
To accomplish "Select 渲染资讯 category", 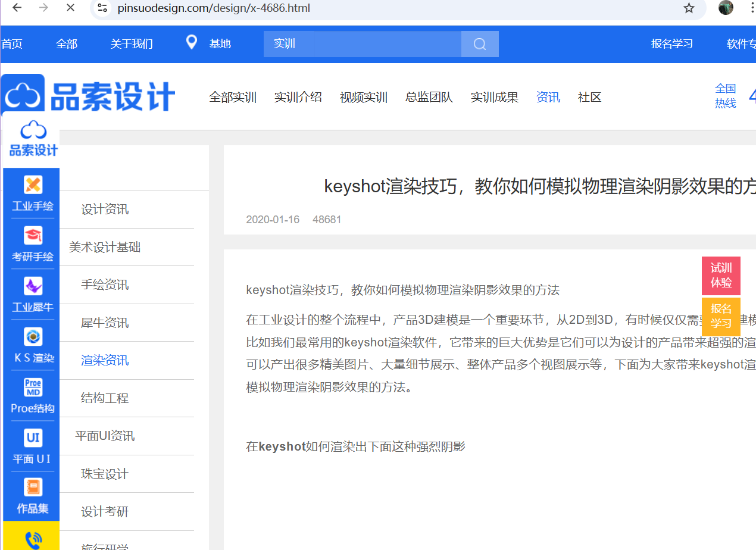I will (x=105, y=361).
